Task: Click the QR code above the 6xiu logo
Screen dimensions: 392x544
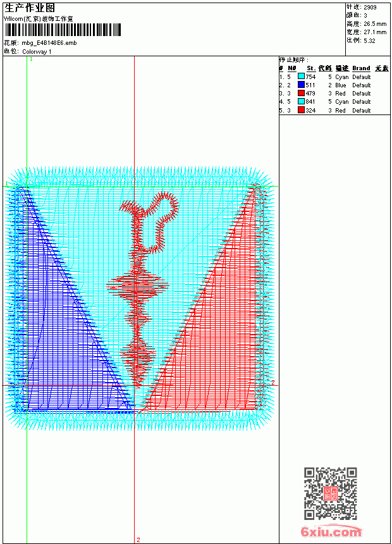Action: tap(331, 493)
